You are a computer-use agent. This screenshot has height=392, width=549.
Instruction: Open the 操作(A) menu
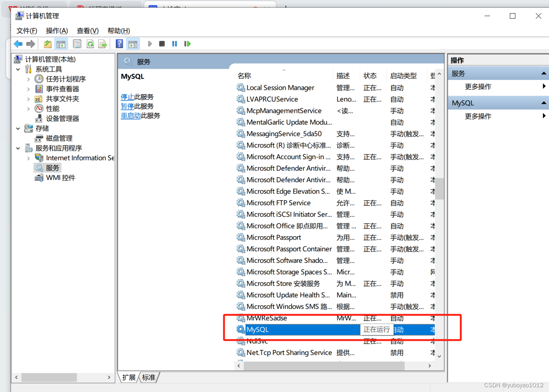57,31
